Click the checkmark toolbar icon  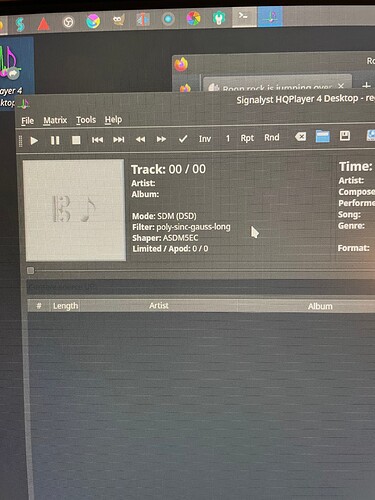pos(183,139)
